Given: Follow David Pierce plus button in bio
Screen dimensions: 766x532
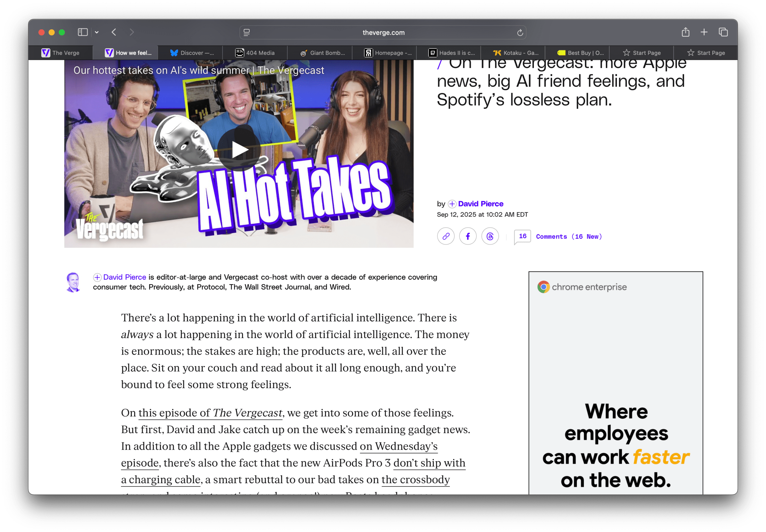Looking at the screenshot, I should (97, 277).
